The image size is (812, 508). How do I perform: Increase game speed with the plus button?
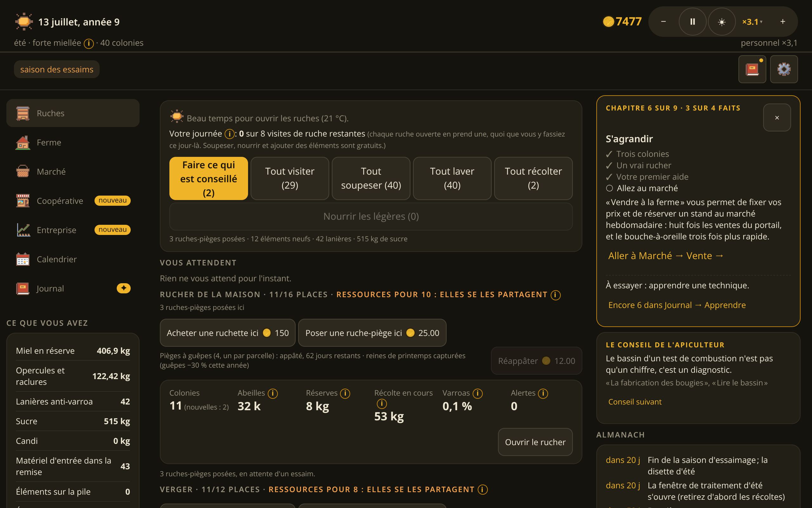[x=783, y=22]
